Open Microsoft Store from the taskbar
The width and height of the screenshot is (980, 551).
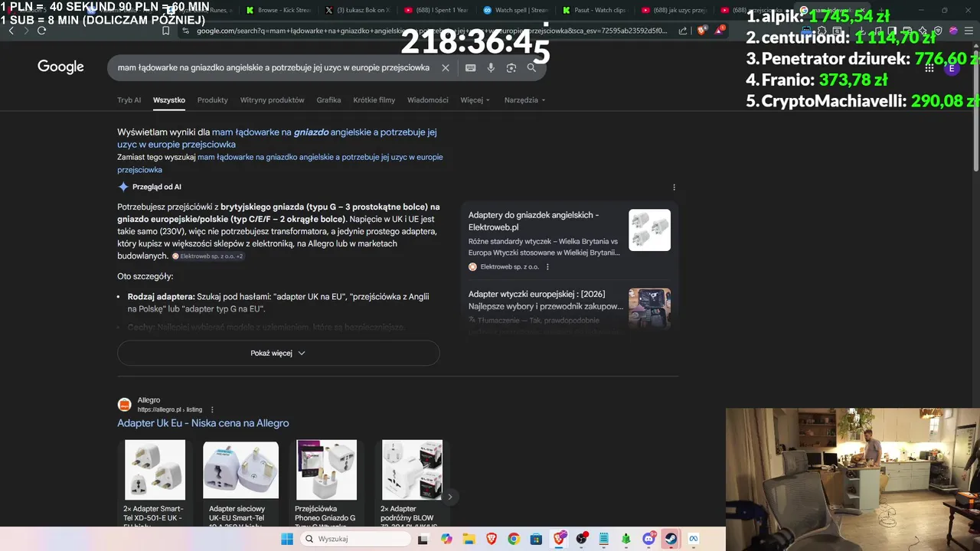pyautogui.click(x=536, y=539)
